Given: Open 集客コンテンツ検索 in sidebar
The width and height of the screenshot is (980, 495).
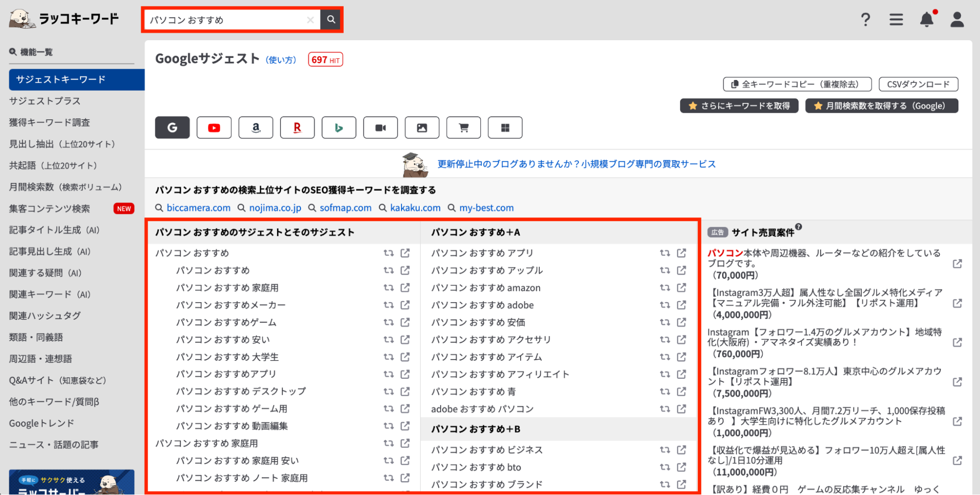Looking at the screenshot, I should tap(50, 208).
